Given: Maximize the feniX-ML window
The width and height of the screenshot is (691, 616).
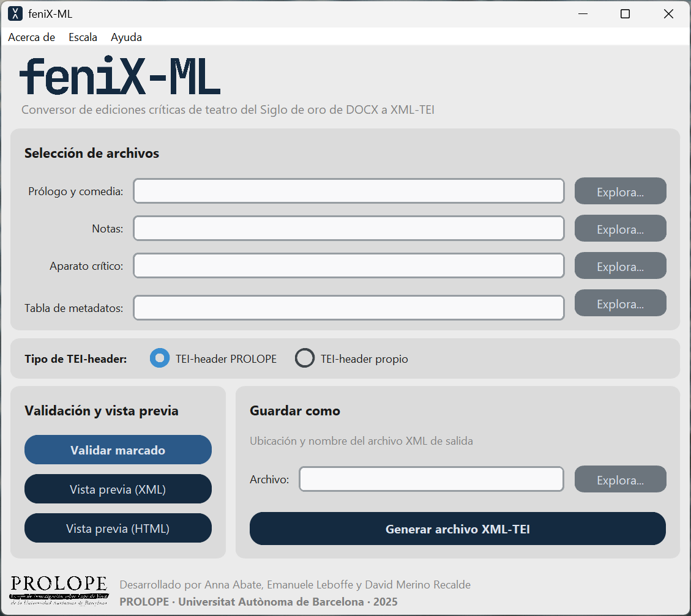Looking at the screenshot, I should click(625, 13).
